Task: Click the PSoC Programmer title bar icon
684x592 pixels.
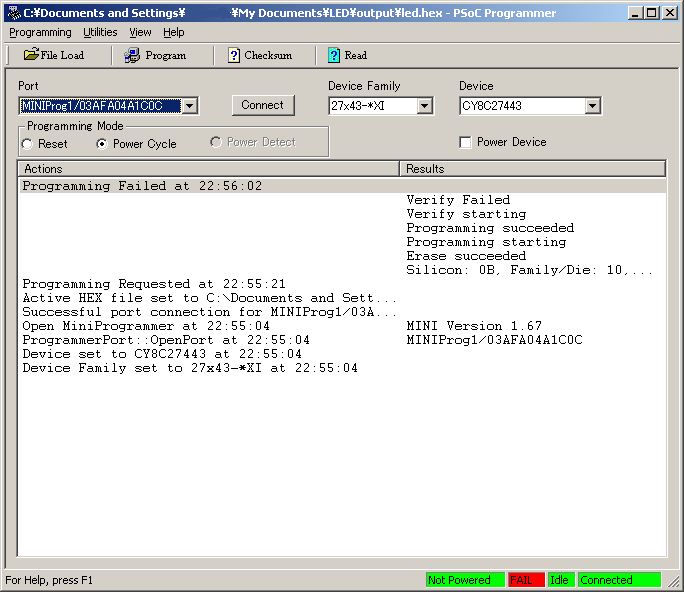Action: click(x=12, y=13)
